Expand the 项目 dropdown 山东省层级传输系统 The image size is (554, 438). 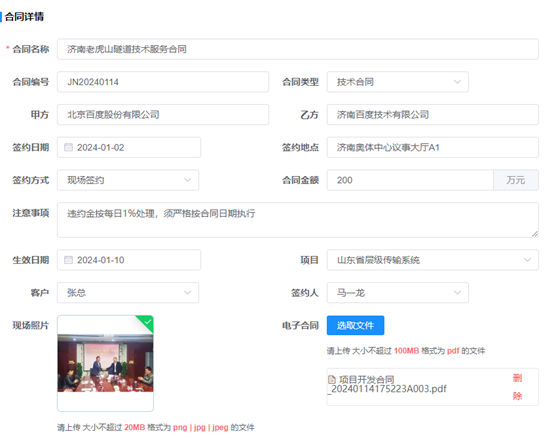click(x=432, y=260)
